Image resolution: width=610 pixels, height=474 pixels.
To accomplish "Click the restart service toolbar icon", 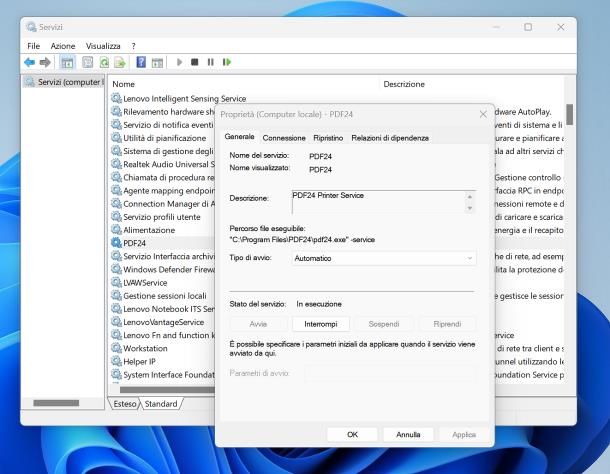I will click(227, 62).
